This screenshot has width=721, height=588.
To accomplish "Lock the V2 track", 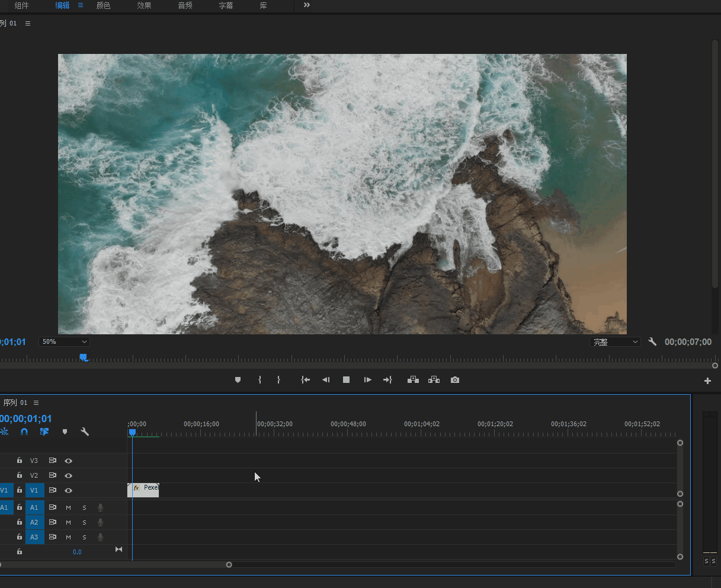I will (20, 475).
